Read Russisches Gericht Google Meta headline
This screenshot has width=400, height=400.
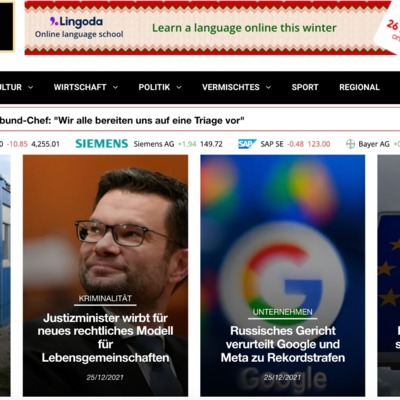tap(283, 344)
